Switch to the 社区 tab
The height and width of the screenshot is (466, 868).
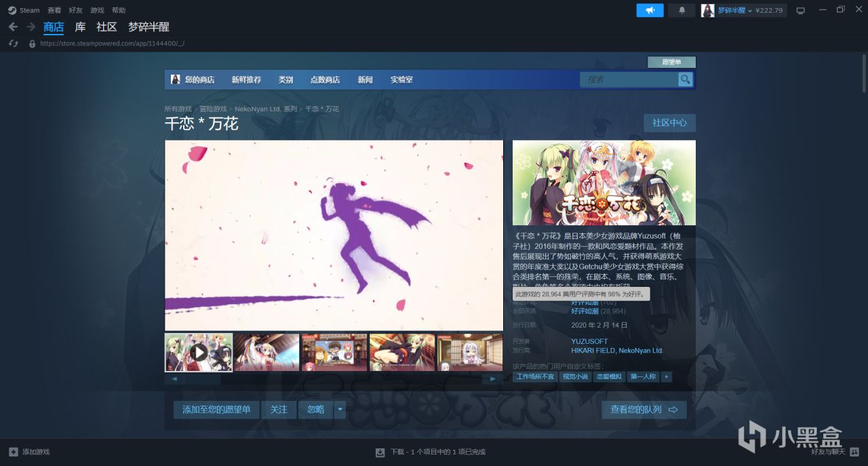[x=106, y=27]
